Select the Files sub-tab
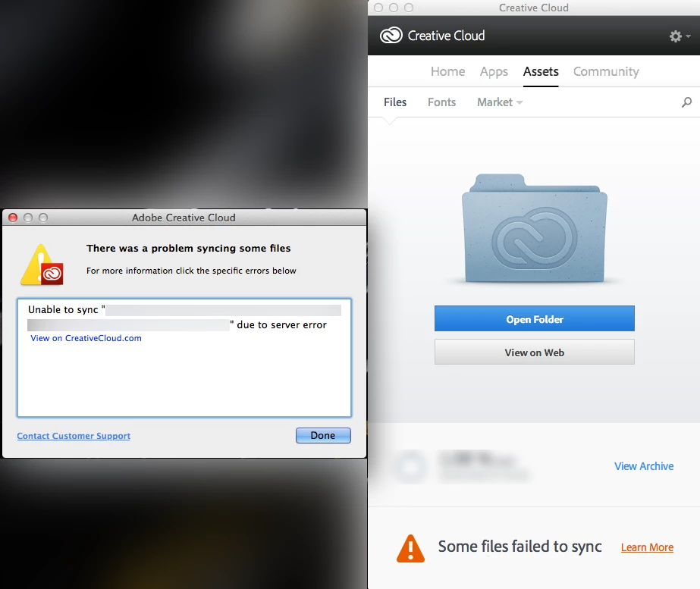 point(395,102)
